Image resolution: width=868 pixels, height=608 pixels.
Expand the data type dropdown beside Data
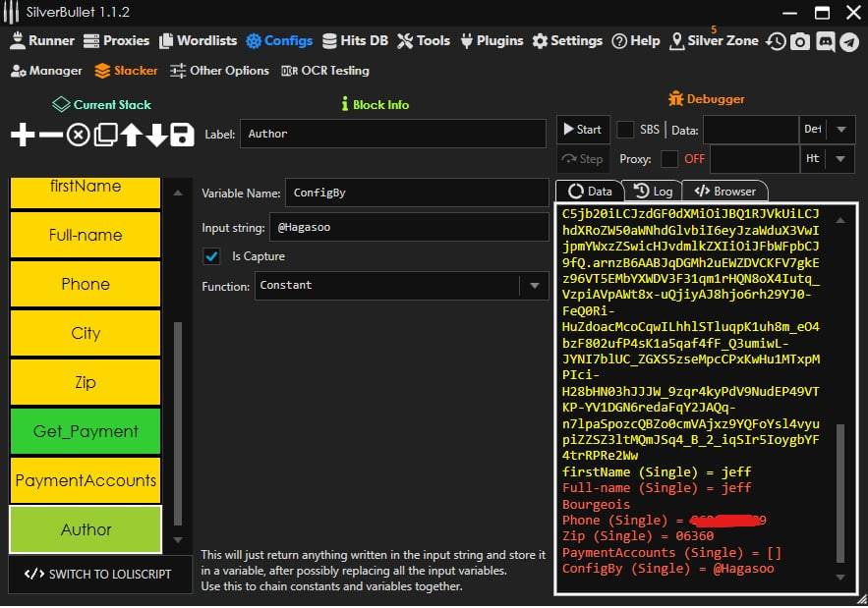coord(841,130)
